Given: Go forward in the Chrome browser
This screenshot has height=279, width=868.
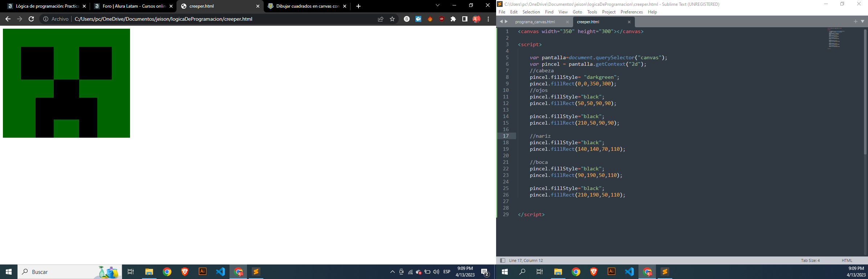Looking at the screenshot, I should [x=20, y=19].
